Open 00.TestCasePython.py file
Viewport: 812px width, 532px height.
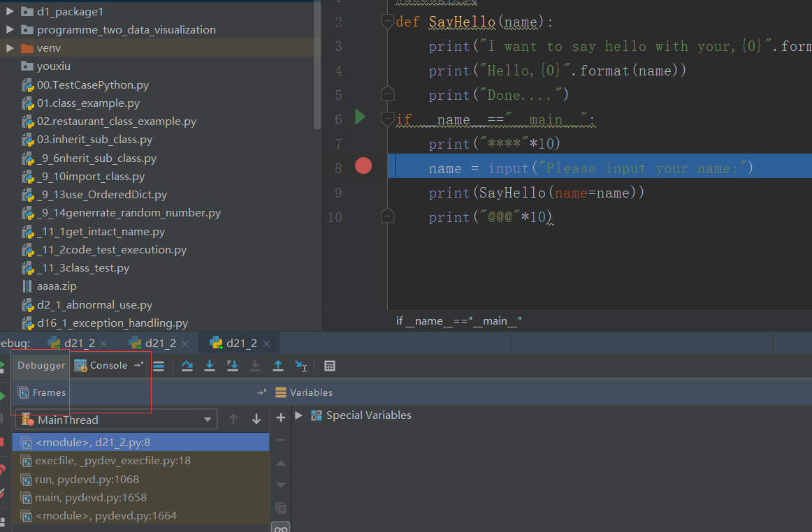click(86, 85)
